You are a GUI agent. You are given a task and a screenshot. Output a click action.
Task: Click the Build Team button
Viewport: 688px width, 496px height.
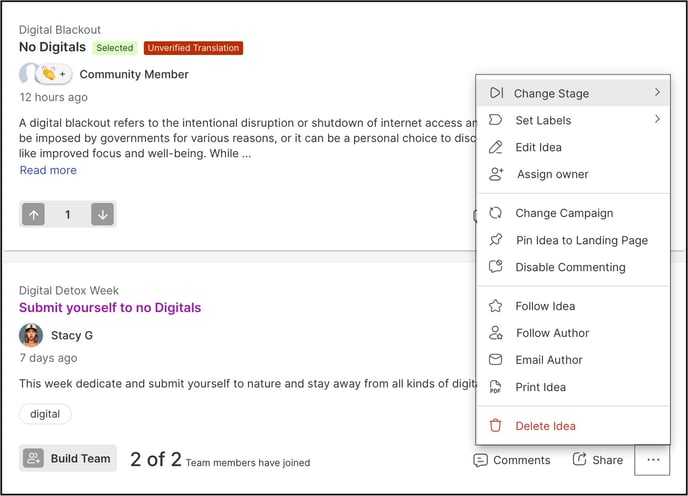click(x=68, y=458)
